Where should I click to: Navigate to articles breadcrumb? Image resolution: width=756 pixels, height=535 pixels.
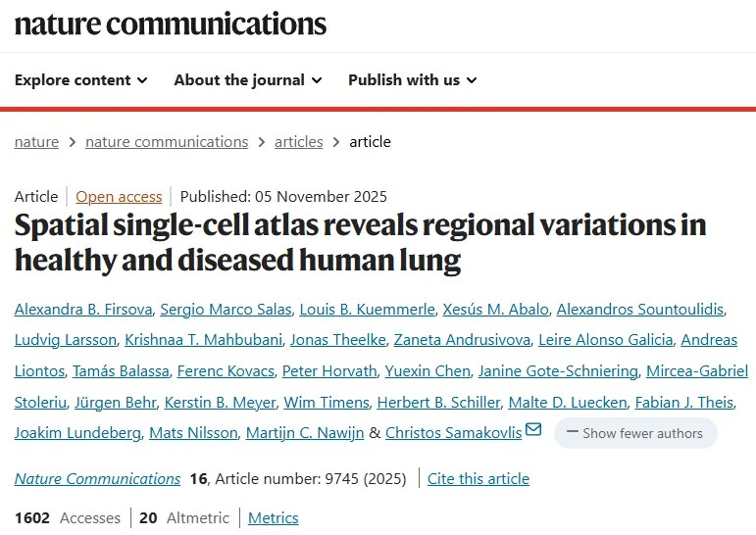[x=298, y=142]
